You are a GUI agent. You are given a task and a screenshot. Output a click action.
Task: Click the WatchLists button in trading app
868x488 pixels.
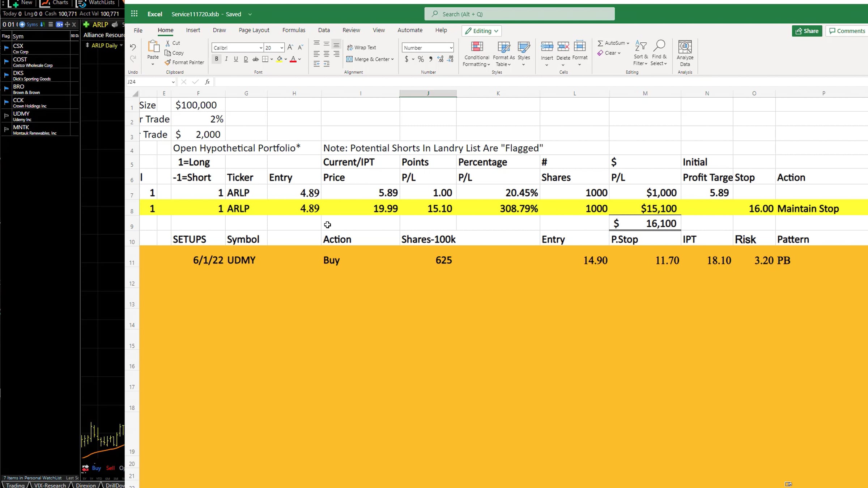point(96,3)
